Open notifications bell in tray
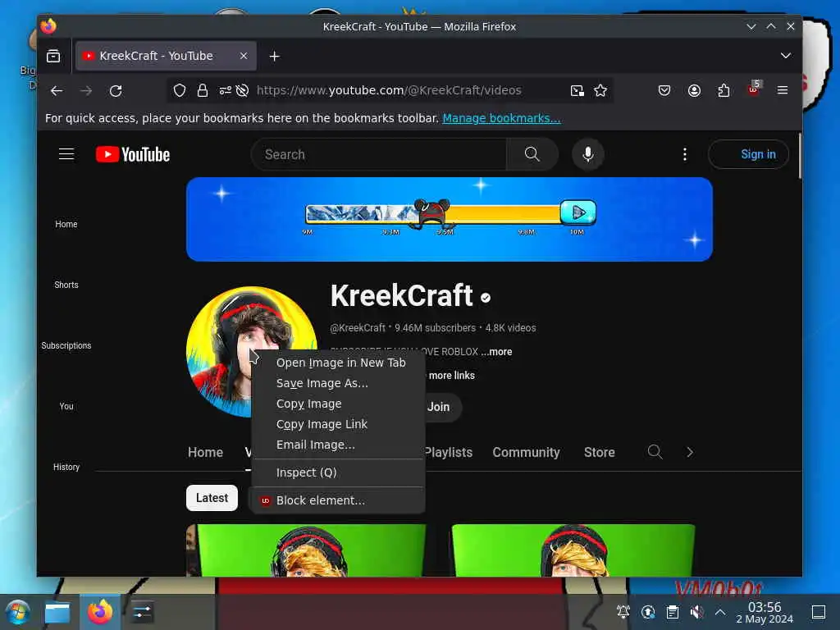Image resolution: width=840 pixels, height=630 pixels. [x=623, y=611]
